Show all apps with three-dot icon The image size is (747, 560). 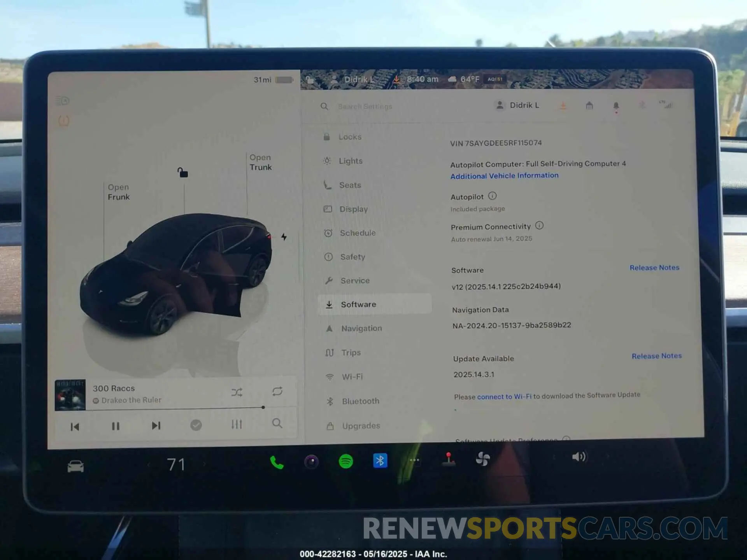[414, 460]
